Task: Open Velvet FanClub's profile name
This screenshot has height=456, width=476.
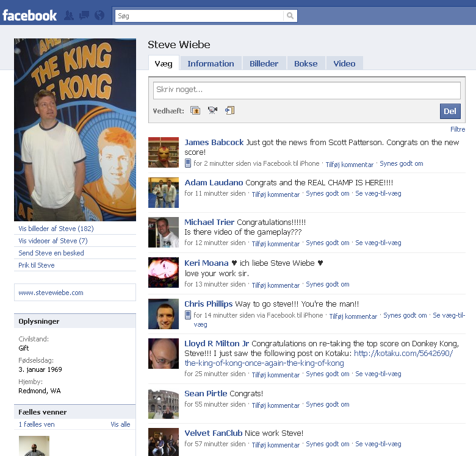Action: [214, 433]
